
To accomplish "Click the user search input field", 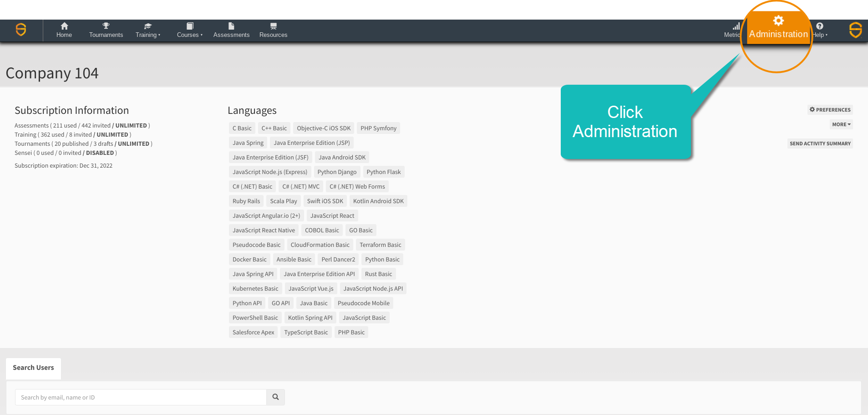I will tap(140, 397).
